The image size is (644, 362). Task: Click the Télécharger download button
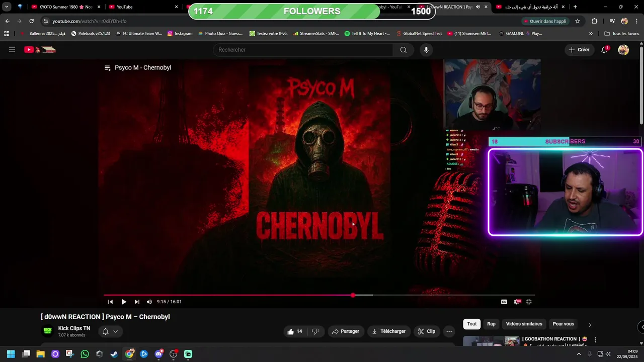[388, 331]
